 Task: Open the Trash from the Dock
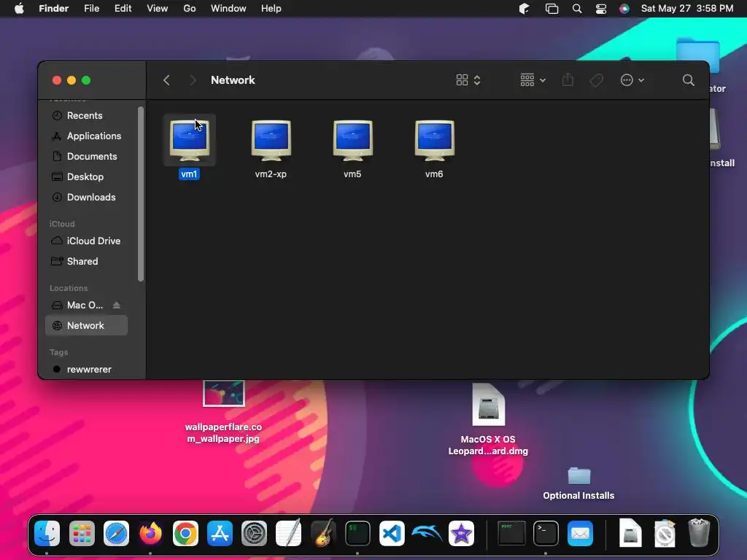(x=699, y=533)
